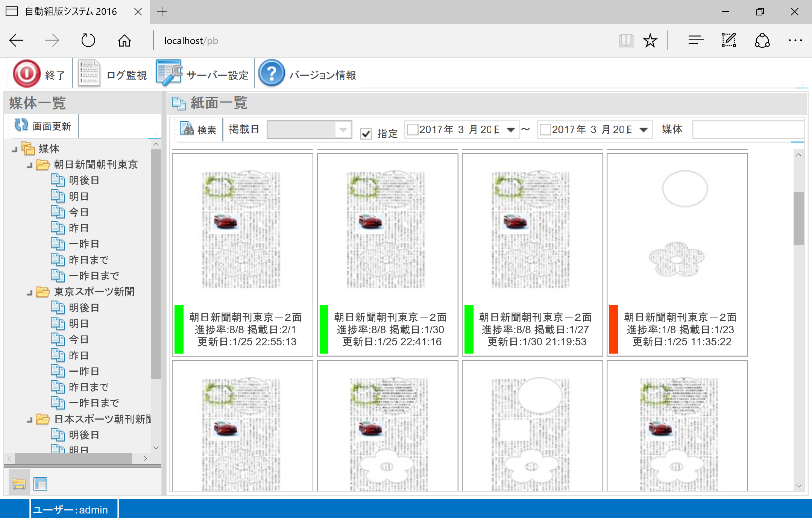Screen dimensions: 812x518
Task: Click green status bar of 掲載日:1/27 card
Action: pyautogui.click(x=469, y=329)
